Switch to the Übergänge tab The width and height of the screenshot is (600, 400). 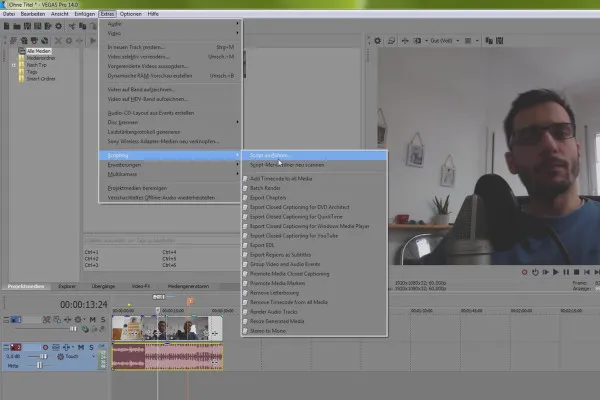click(x=103, y=286)
